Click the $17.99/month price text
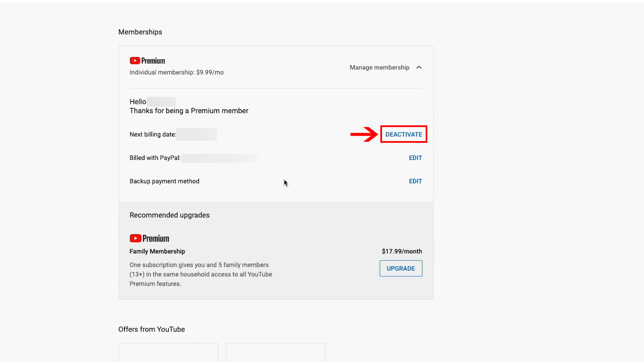This screenshot has width=644, height=362. pos(402,251)
